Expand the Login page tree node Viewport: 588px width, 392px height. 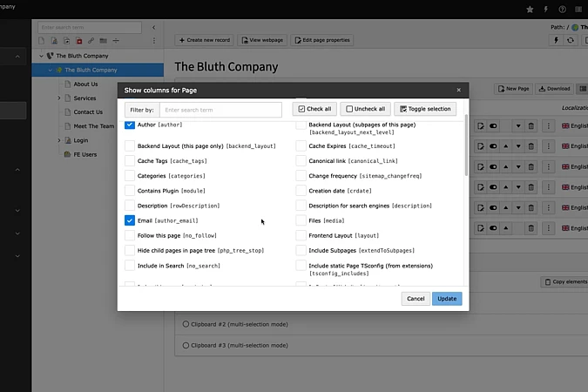point(59,140)
